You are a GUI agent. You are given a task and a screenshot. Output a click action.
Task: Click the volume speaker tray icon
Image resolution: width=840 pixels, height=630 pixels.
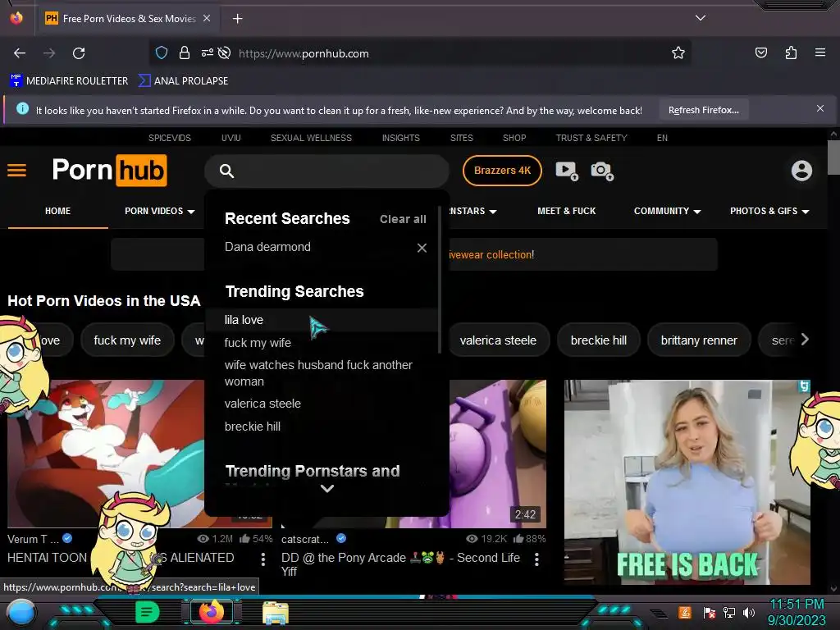click(748, 612)
